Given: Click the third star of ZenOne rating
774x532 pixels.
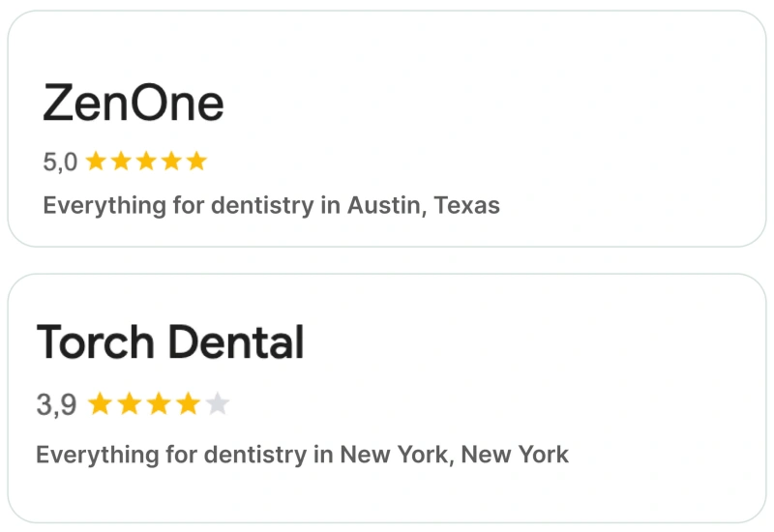Looking at the screenshot, I should click(146, 162).
